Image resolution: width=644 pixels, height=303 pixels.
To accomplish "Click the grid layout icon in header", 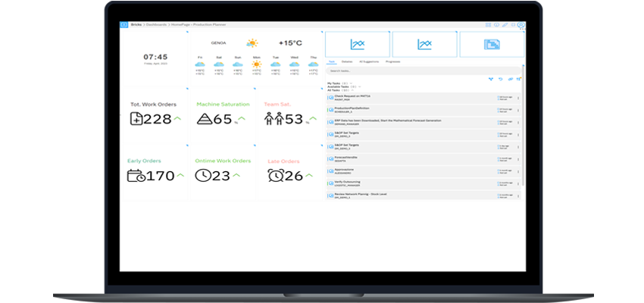I will pyautogui.click(x=489, y=25).
